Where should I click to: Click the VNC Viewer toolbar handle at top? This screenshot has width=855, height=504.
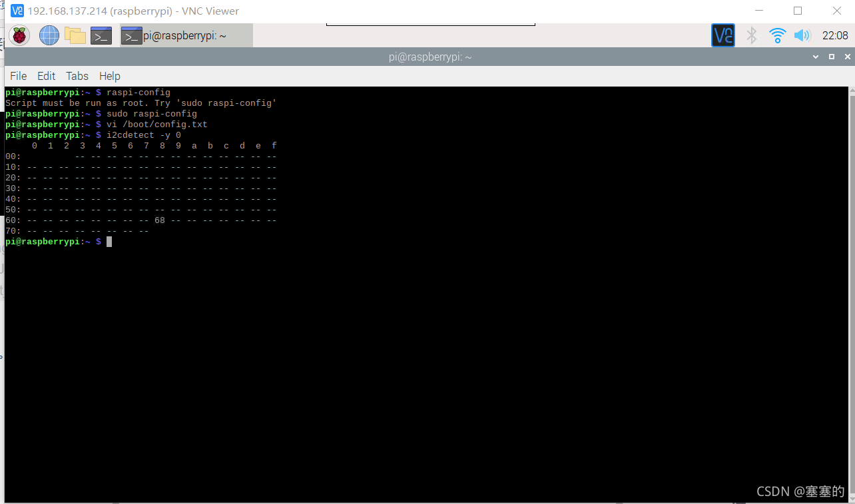(x=431, y=25)
